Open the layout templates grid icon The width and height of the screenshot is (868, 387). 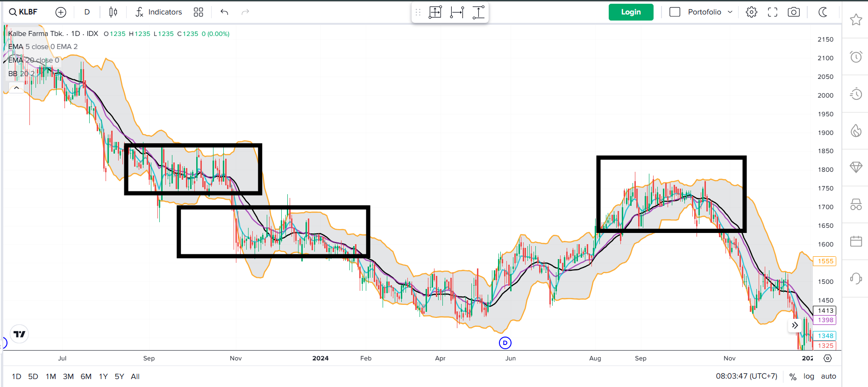coord(199,12)
